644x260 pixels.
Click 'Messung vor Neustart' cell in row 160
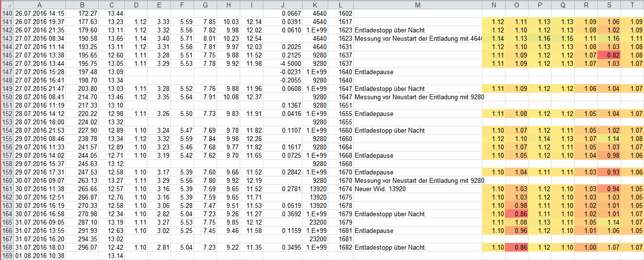coord(418,180)
